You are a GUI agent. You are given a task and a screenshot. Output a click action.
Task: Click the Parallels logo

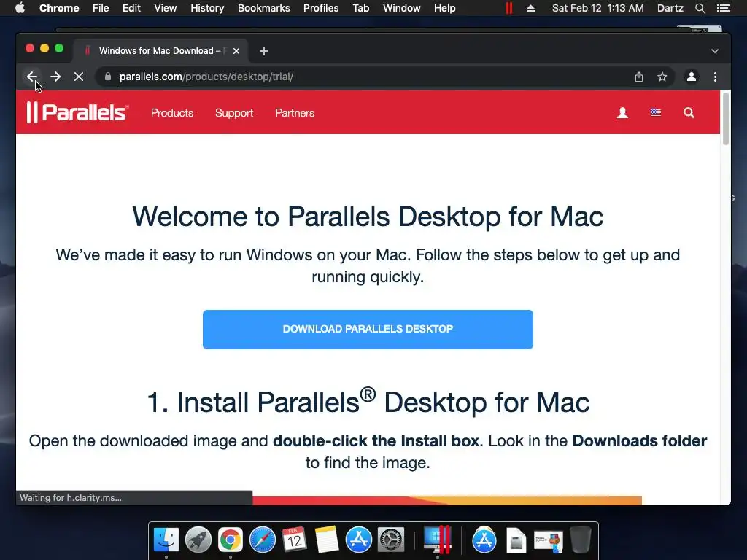[x=77, y=113]
